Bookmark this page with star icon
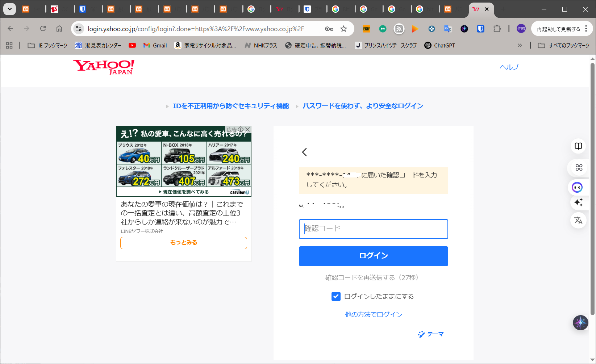Image resolution: width=596 pixels, height=364 pixels. point(343,29)
